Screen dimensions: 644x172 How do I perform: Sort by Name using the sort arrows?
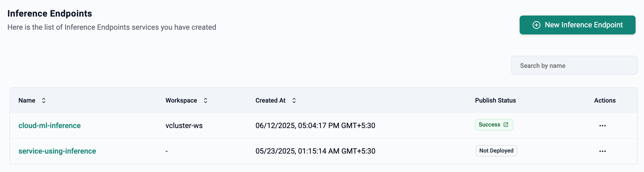pyautogui.click(x=44, y=100)
